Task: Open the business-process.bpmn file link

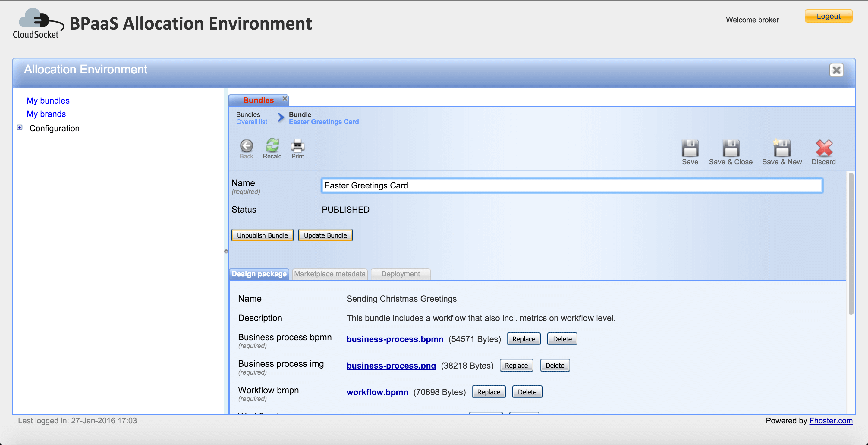Action: tap(395, 339)
